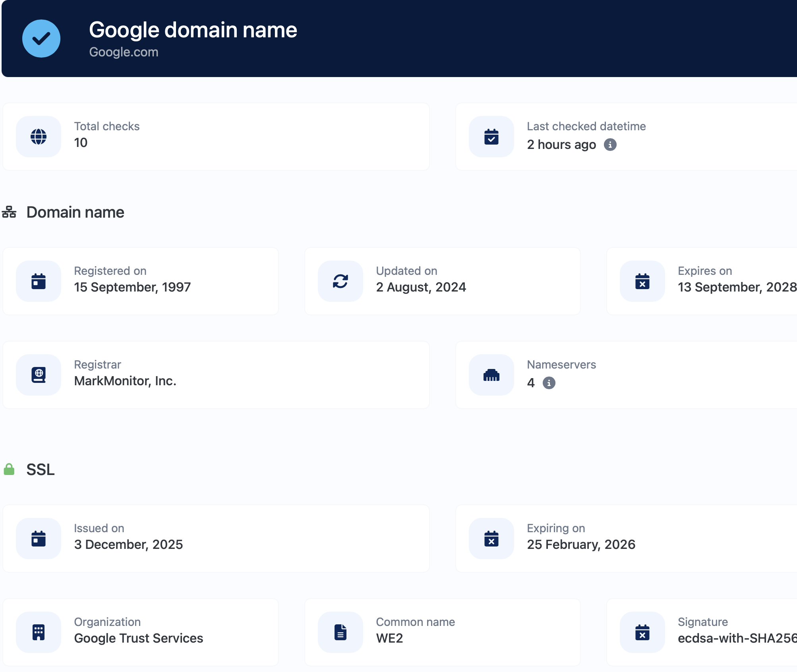797x672 pixels.
Task: Click the Registrar globe-book icon
Action: (39, 375)
